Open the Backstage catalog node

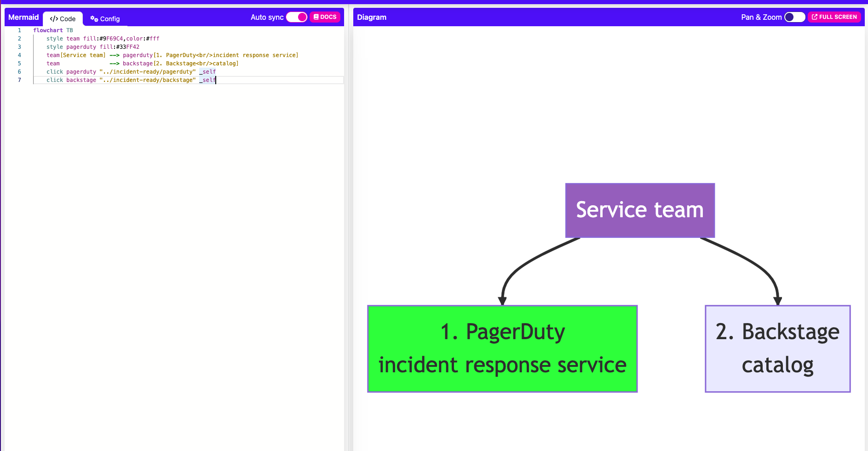(777, 349)
